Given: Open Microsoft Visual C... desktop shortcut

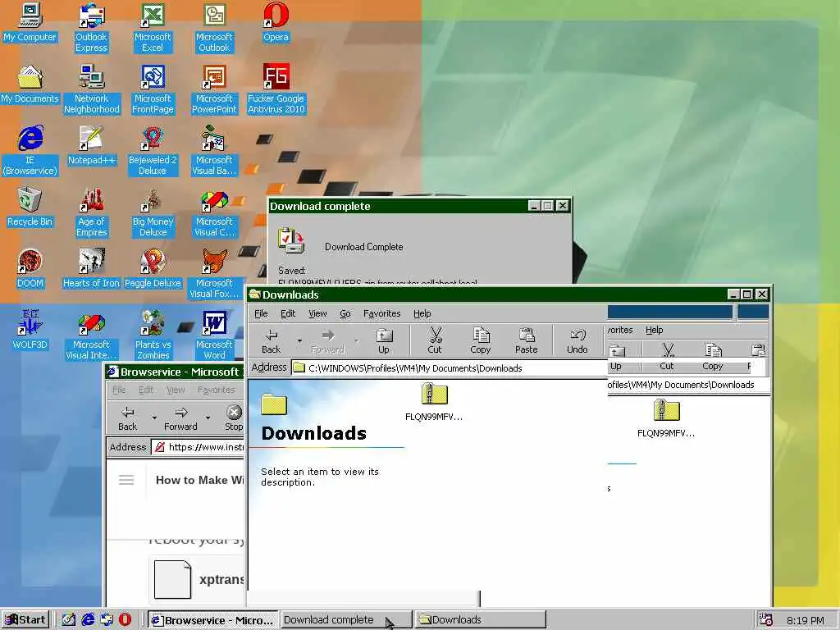Looking at the screenshot, I should (214, 212).
